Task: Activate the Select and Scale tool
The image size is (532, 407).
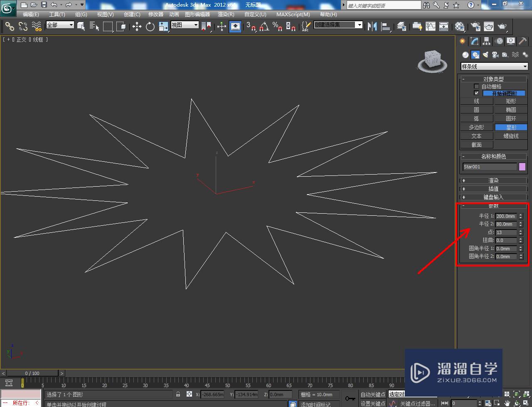Action: [x=163, y=26]
